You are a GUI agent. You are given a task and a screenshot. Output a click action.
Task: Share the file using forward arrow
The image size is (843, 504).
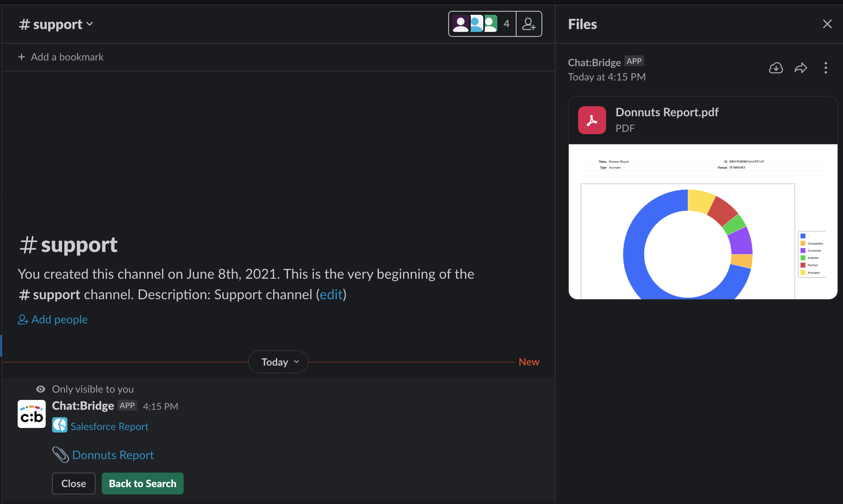[800, 68]
